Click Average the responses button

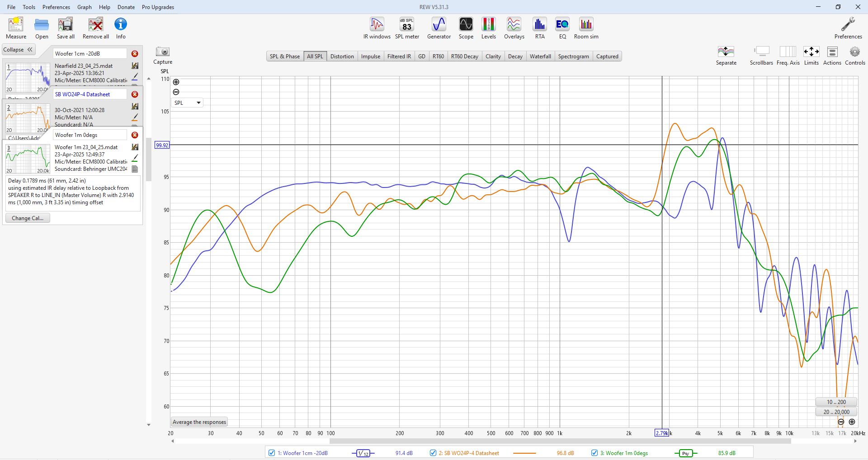[199, 422]
